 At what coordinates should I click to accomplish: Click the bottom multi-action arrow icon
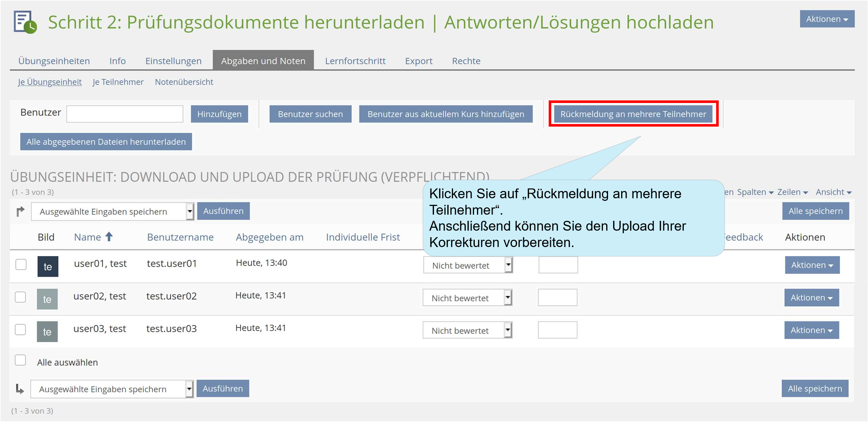point(20,389)
